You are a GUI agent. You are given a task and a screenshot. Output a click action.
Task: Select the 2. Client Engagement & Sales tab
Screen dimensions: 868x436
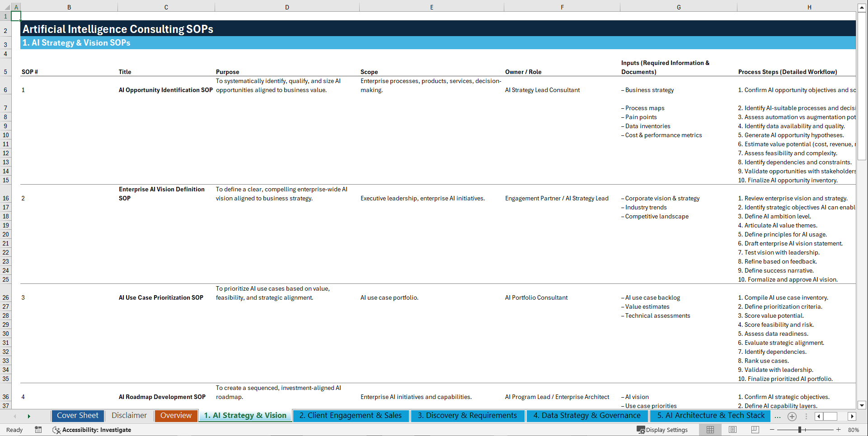[351, 416]
